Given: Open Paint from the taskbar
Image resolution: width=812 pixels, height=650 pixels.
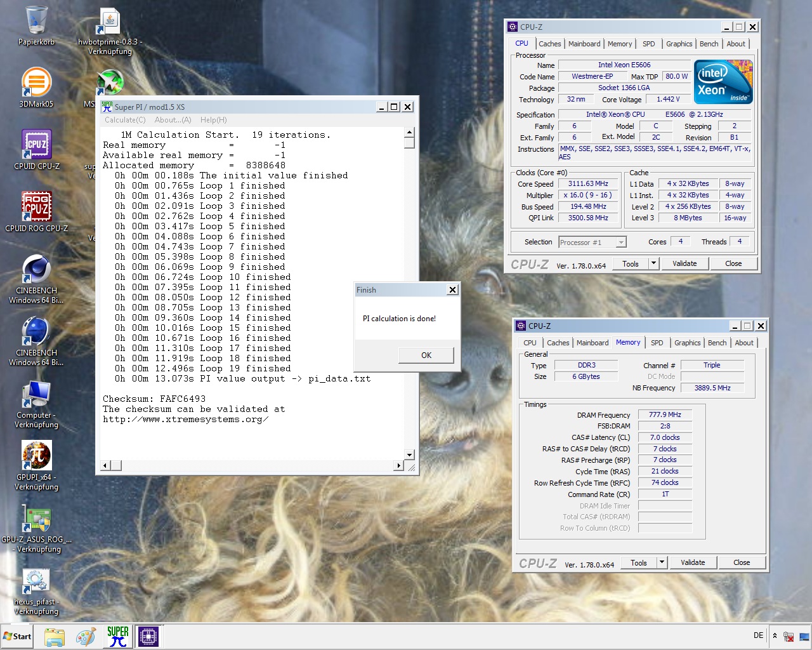Looking at the screenshot, I should point(86,637).
